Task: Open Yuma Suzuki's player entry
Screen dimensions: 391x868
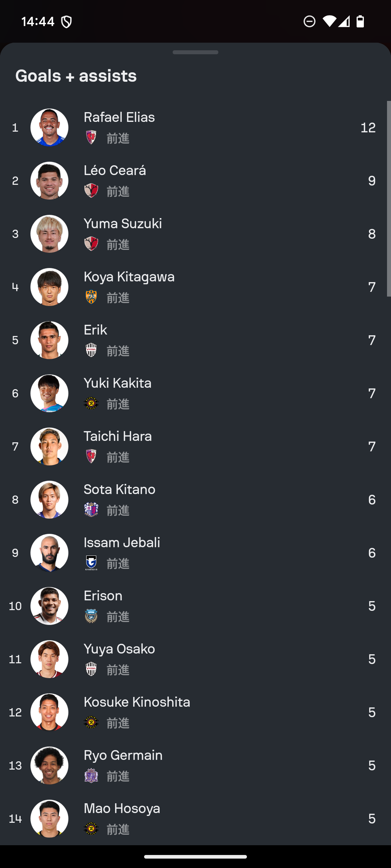Action: (195, 234)
